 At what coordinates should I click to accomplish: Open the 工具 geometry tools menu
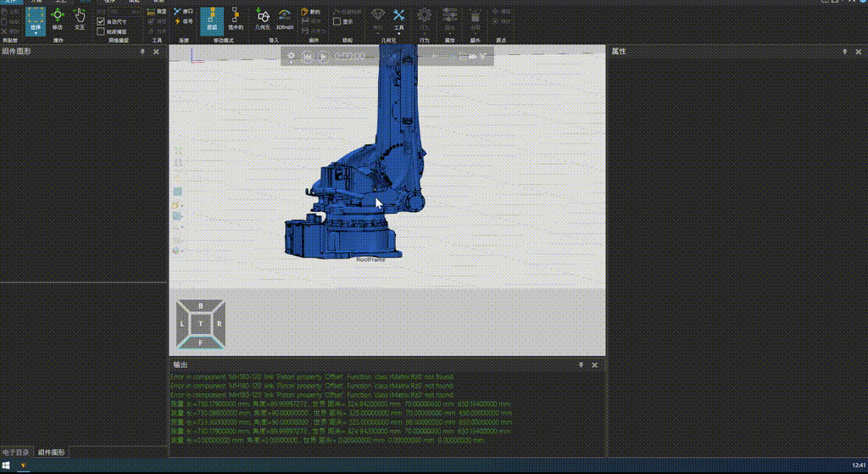point(398,20)
